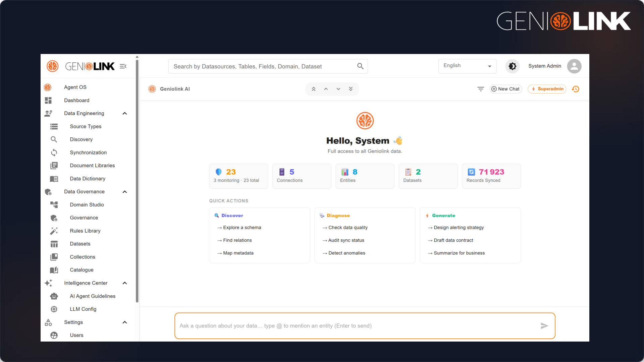Click the Data Dictionary book icon
This screenshot has height=362, width=644.
click(54, 179)
